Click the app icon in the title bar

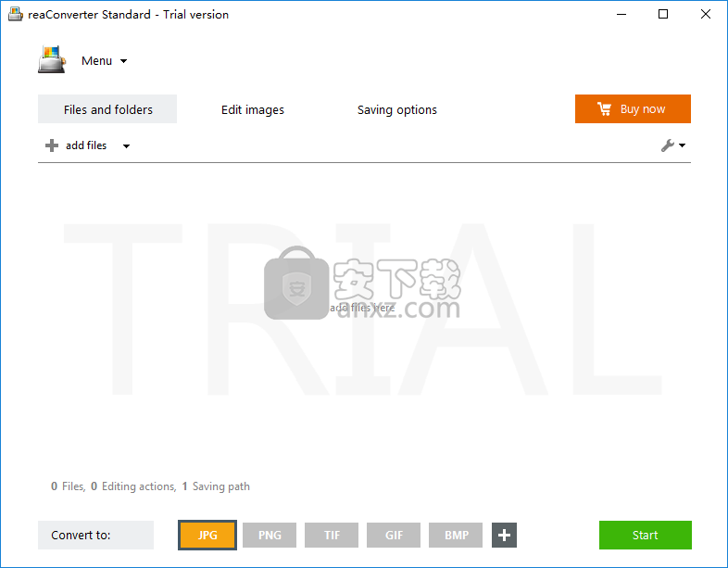[16, 15]
